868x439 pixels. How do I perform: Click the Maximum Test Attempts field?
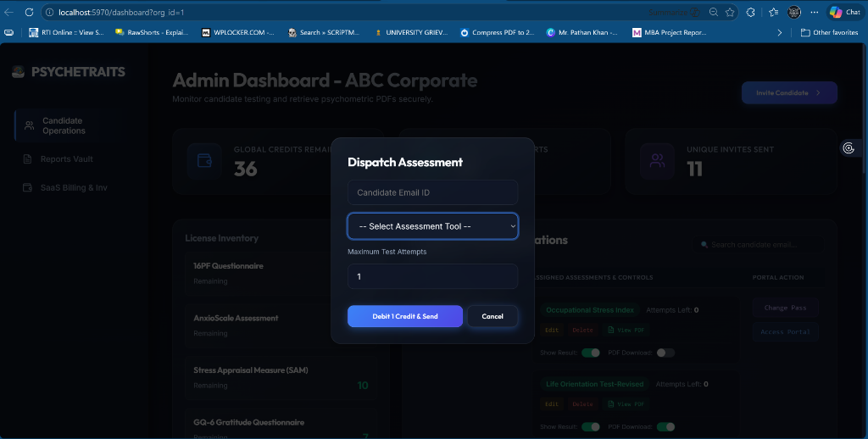[433, 276]
